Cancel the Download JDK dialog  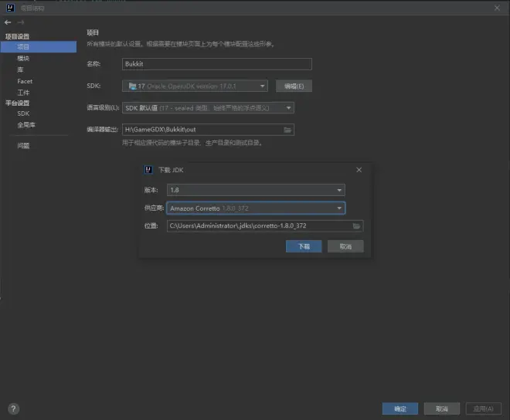click(345, 246)
